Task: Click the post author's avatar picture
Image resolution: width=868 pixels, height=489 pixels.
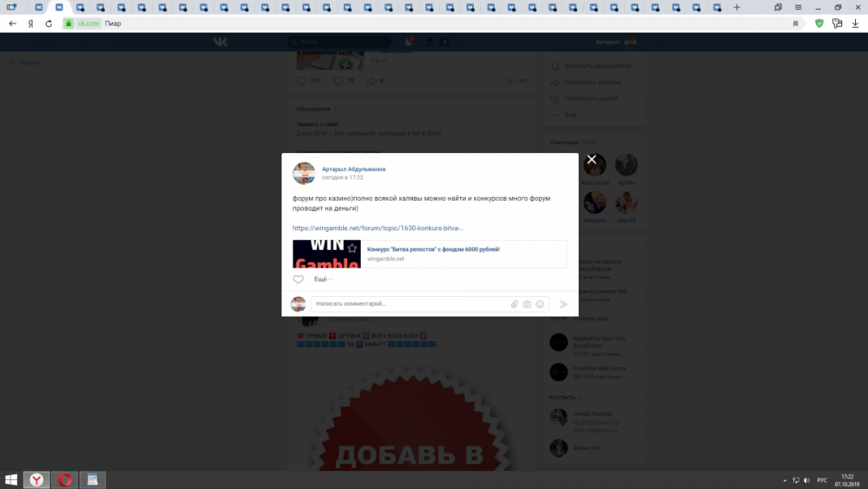Action: [303, 174]
